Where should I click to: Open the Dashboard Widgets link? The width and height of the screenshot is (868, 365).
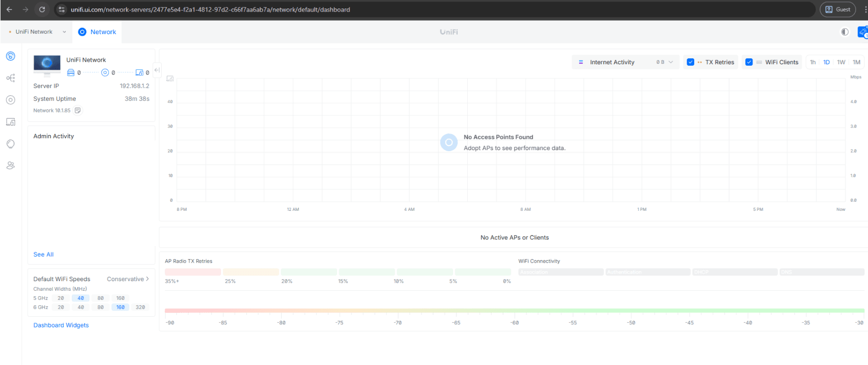[x=61, y=325]
